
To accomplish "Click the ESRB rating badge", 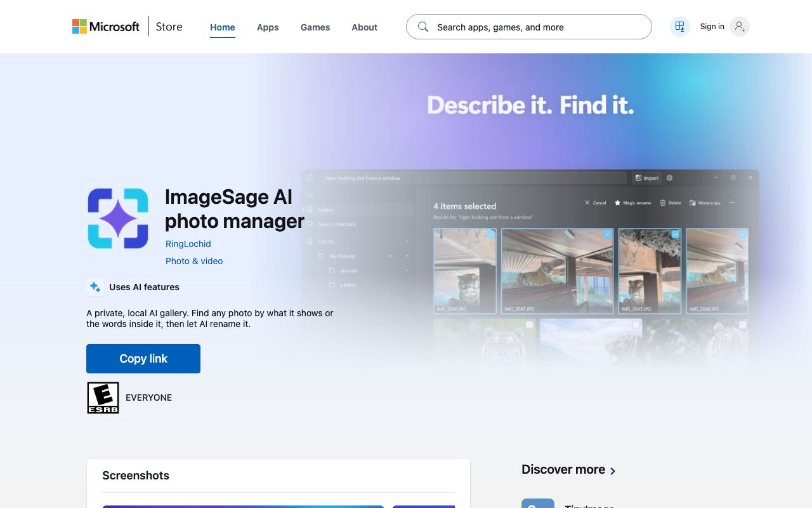I will click(103, 398).
